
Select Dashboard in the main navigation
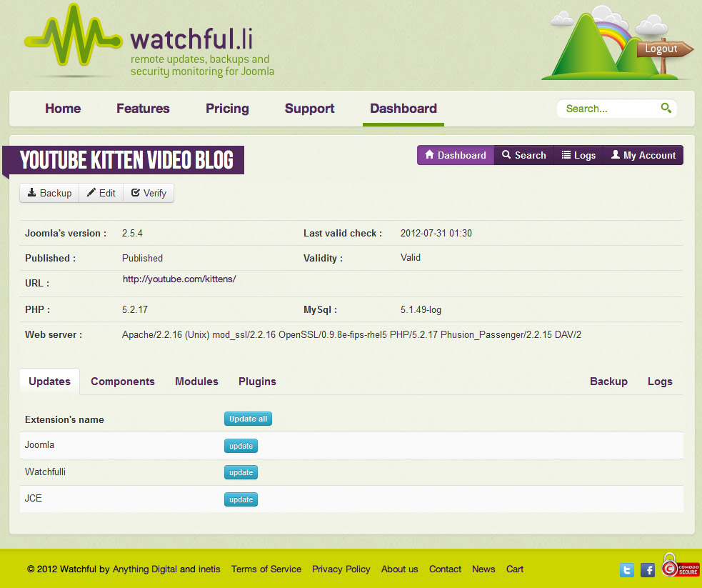point(403,109)
